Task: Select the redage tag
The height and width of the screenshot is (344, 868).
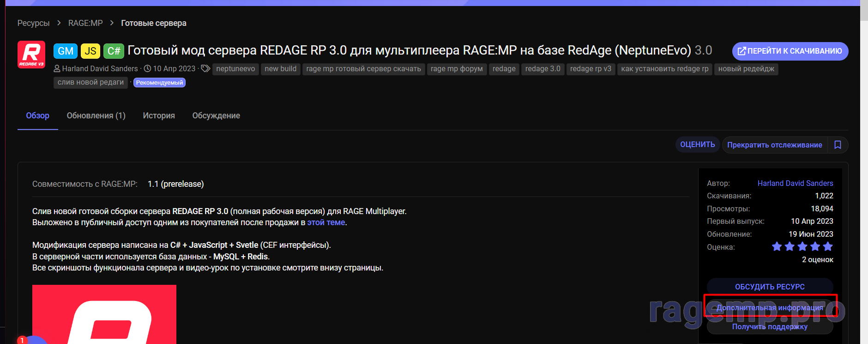Action: 504,69
